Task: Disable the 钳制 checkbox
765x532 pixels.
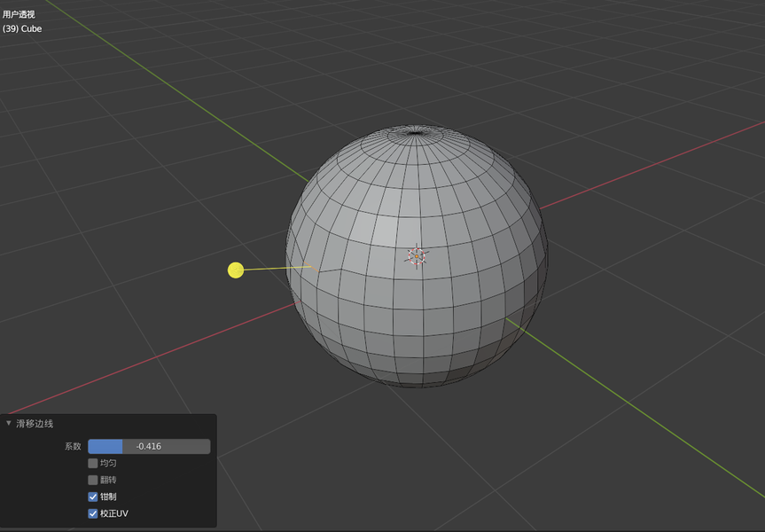Action: pos(93,497)
